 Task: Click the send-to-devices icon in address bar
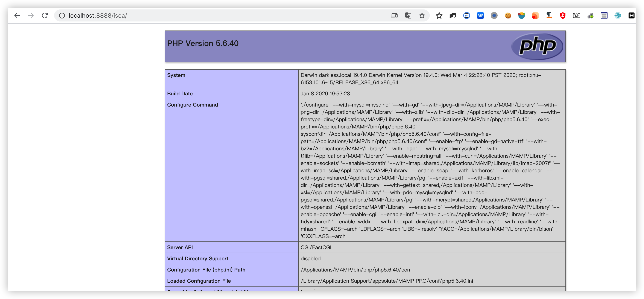pyautogui.click(x=394, y=15)
